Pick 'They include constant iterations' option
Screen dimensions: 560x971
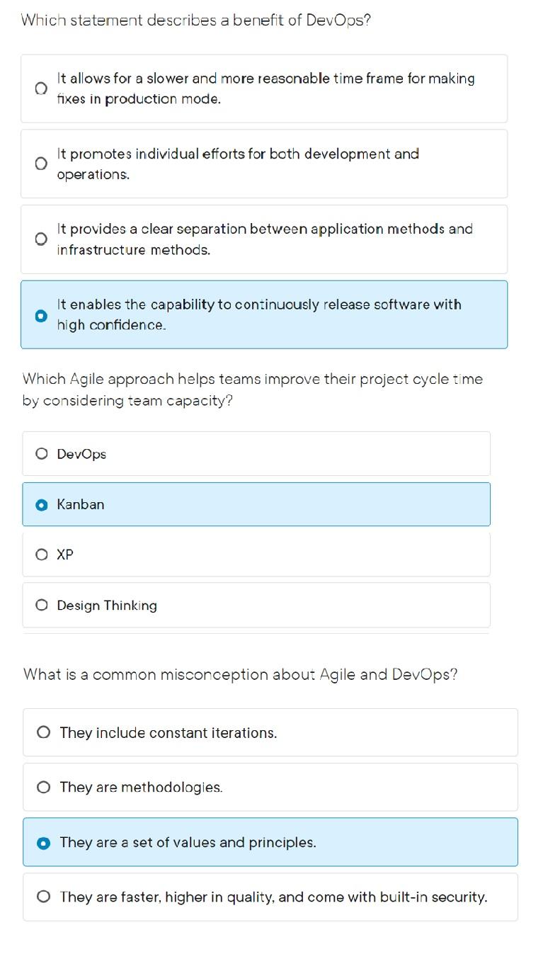pos(43,732)
